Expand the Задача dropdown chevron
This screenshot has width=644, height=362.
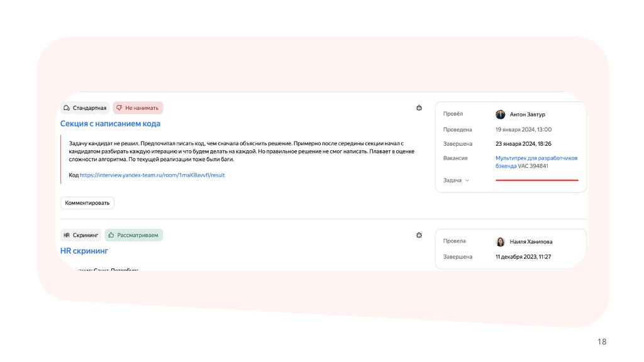tap(467, 180)
